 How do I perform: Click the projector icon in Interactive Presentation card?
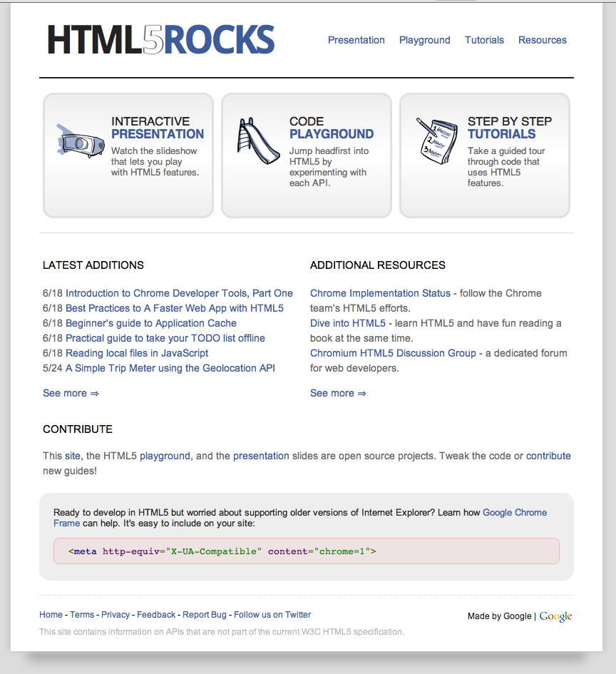click(x=81, y=141)
